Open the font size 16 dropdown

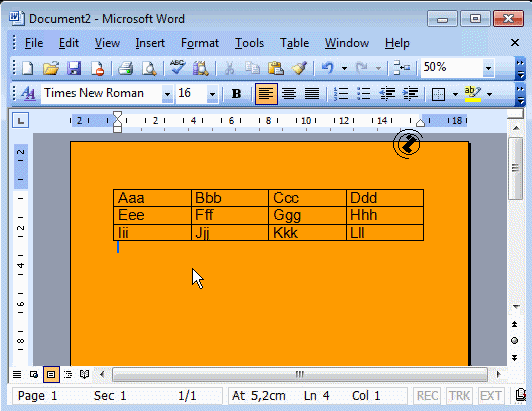(x=212, y=94)
